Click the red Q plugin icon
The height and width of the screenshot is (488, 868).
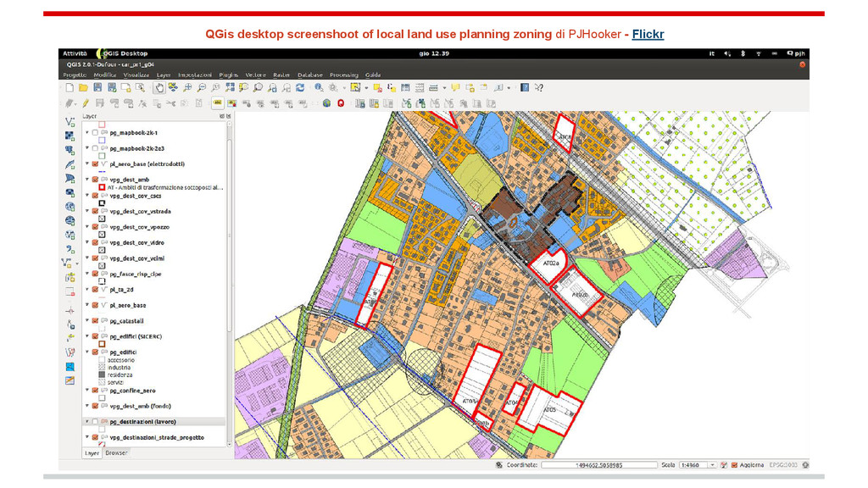341,103
